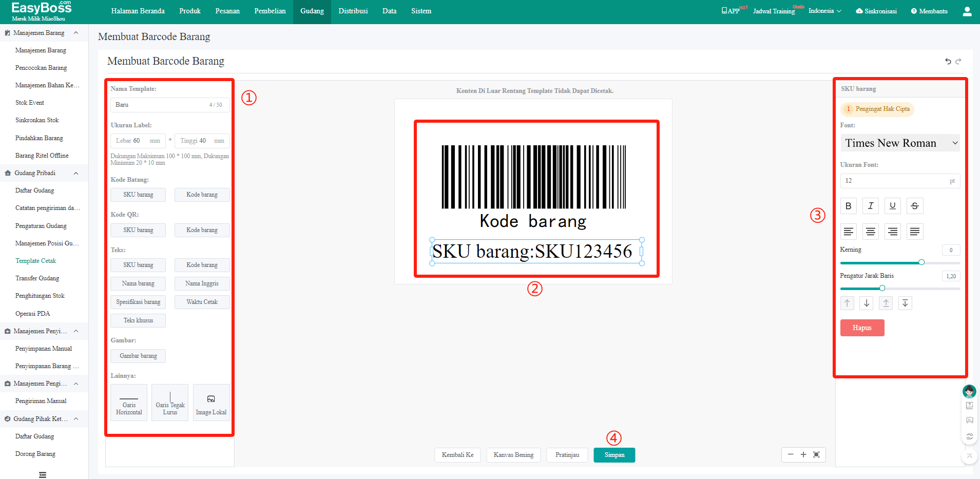Viewport: 980px width, 479px height.
Task: Open the Indonesia language dropdown
Action: (825, 11)
